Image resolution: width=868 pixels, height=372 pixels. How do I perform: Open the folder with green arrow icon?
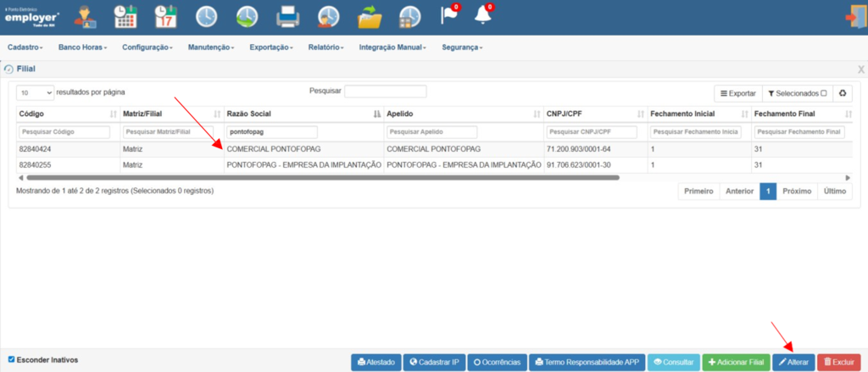point(370,17)
